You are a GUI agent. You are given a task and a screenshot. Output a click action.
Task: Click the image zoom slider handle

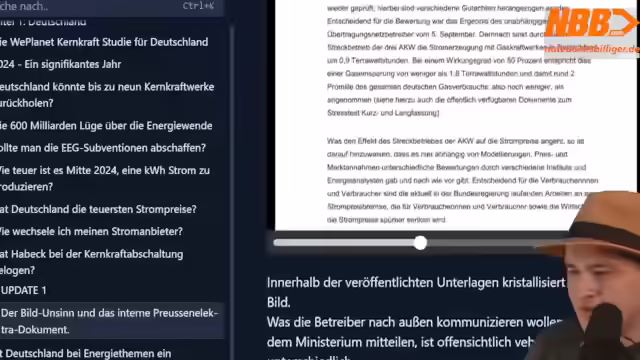click(x=420, y=243)
